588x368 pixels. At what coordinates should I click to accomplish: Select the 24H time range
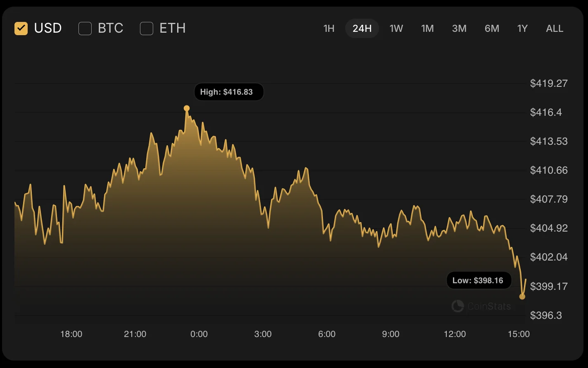coord(362,29)
